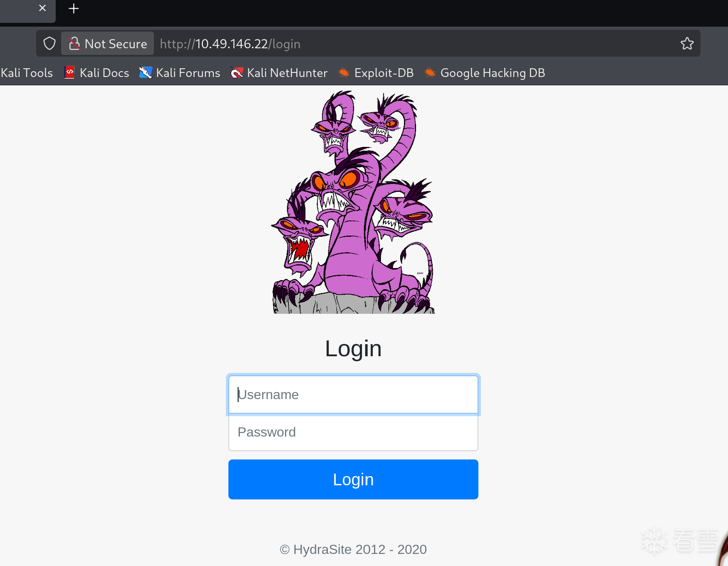
Task: Open the Google Hacking DB bookmark
Action: tap(485, 73)
